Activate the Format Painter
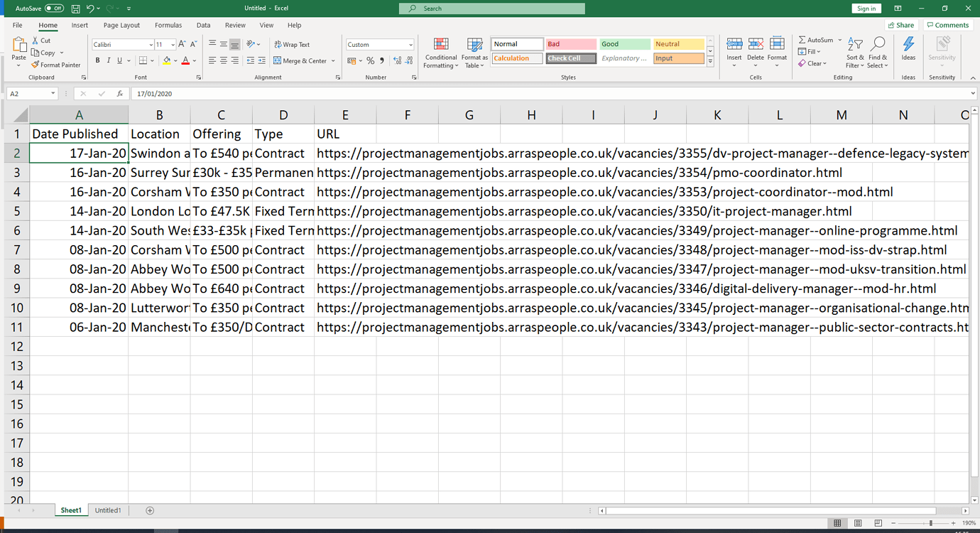980x533 pixels. (57, 65)
